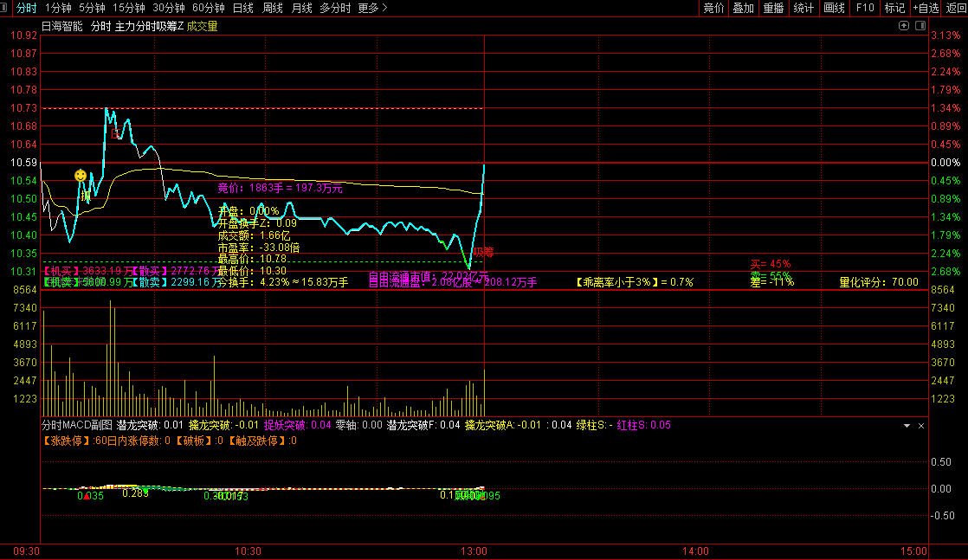The image size is (968, 560).
Task: Add stock via +自选 button
Action: coord(926,8)
